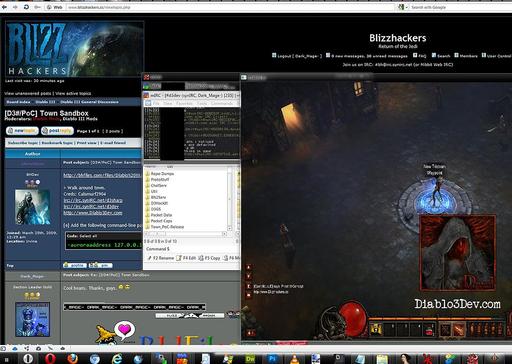Open the search engine dropdown arrow
512x364 pixels.
pyautogui.click(x=406, y=7)
